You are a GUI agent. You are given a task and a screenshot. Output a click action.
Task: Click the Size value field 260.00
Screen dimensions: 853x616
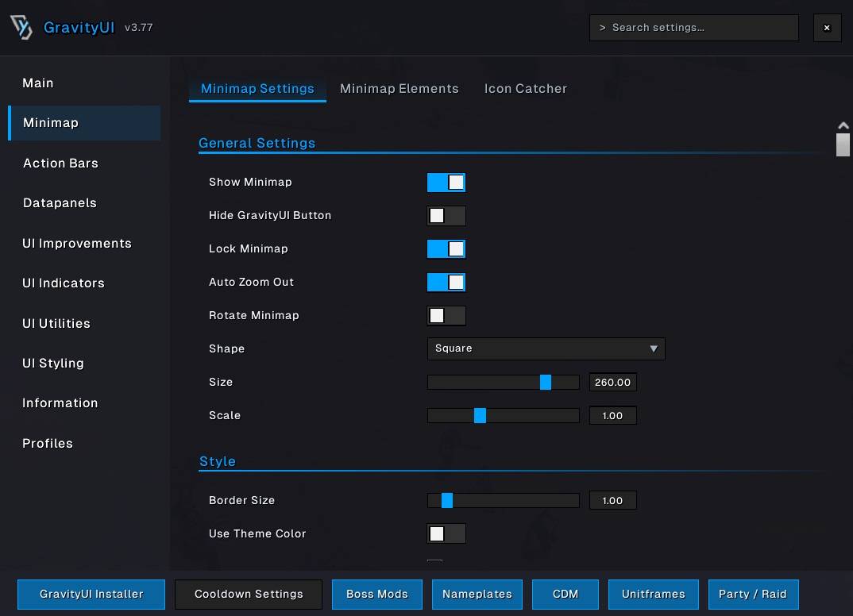[x=612, y=382]
